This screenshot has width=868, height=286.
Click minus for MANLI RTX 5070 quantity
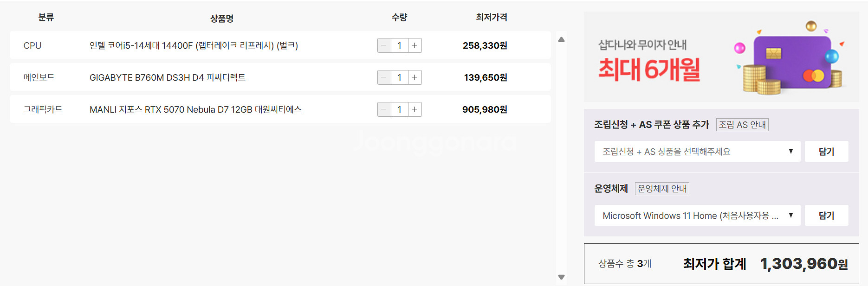click(384, 109)
